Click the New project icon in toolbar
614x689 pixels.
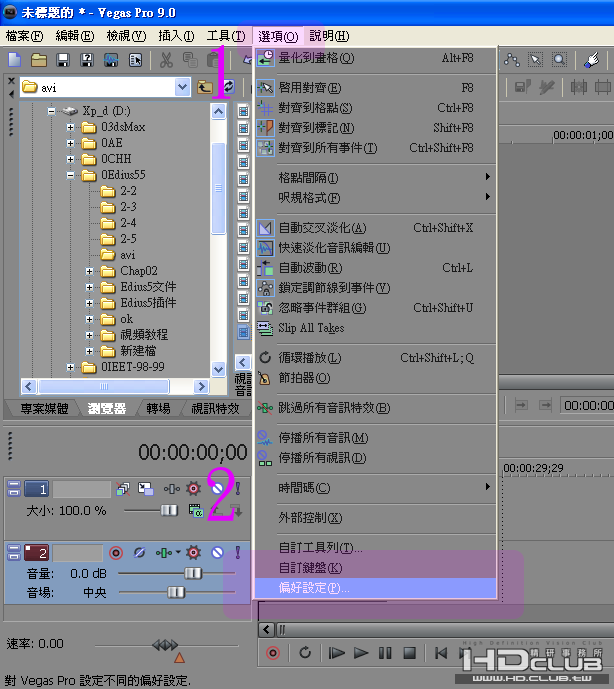pos(15,60)
